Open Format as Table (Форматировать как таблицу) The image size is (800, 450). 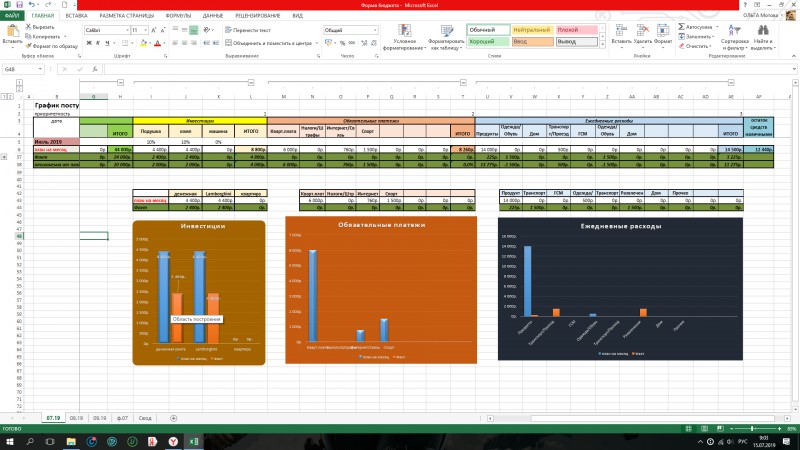click(446, 37)
